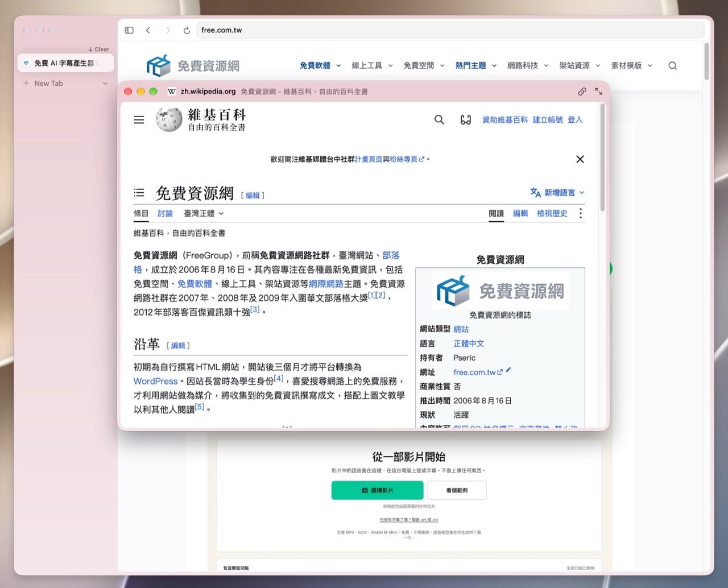The image size is (728, 588).
Task: Open the 正體中文 infobox link
Action: [x=469, y=343]
